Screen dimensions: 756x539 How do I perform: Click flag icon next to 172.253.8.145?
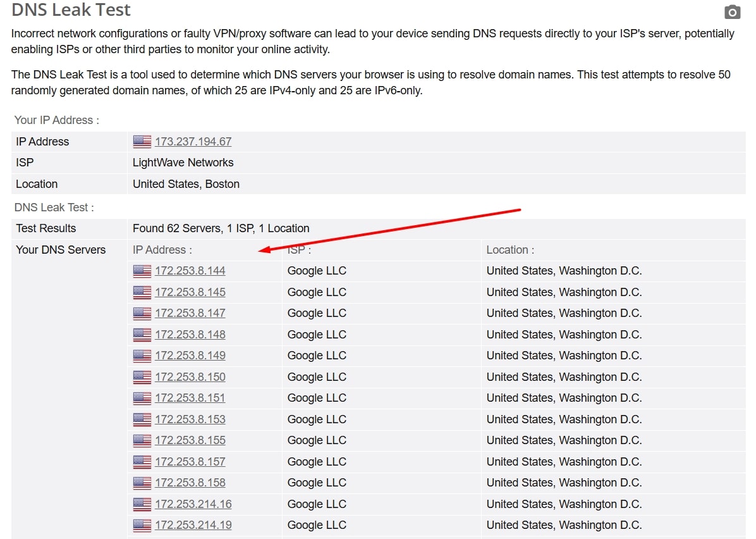[x=142, y=292]
